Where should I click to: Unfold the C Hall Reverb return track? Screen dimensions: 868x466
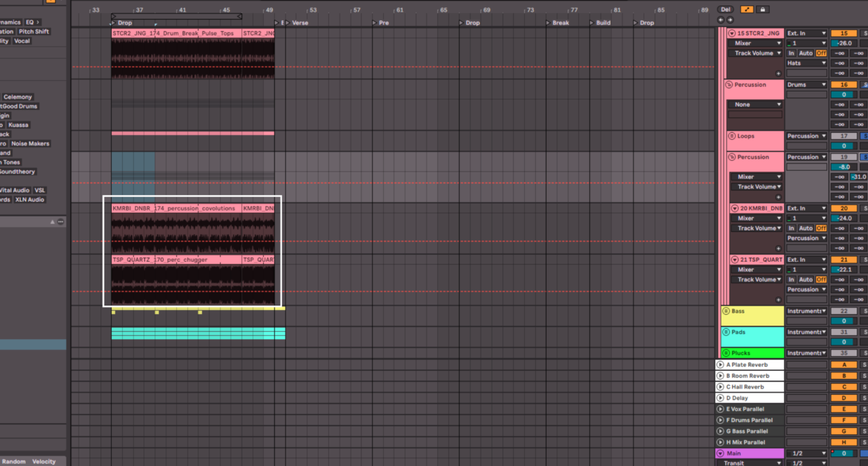(720, 387)
